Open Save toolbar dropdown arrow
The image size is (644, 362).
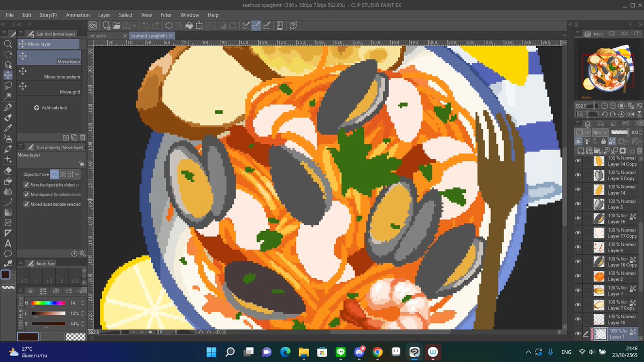135,25
